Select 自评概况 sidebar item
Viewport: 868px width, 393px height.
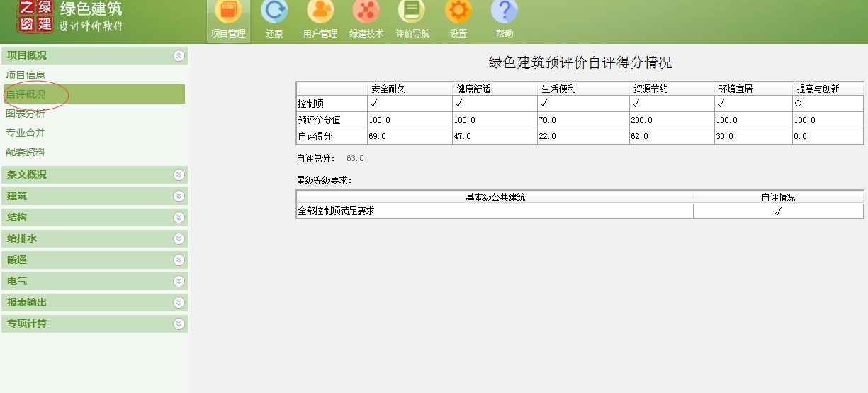coord(26,94)
